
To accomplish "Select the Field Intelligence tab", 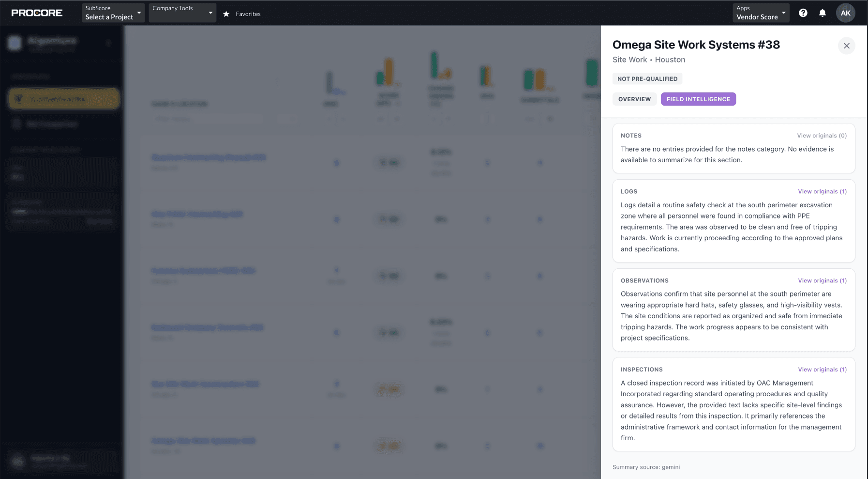I will pos(699,99).
